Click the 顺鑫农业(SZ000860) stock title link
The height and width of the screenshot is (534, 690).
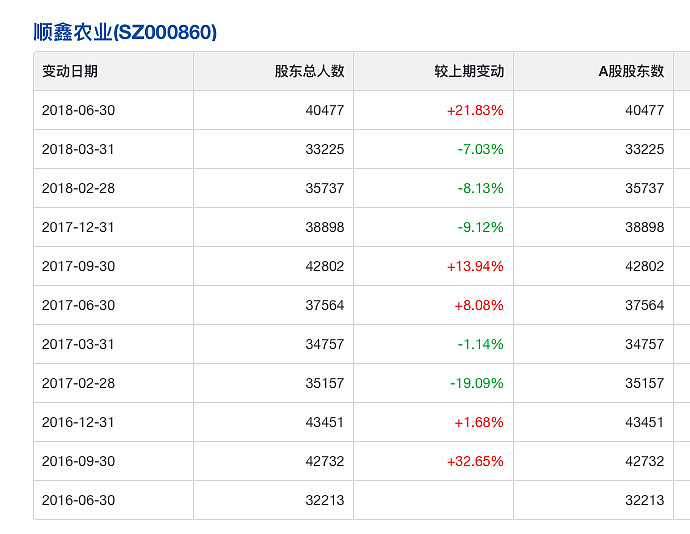(125, 32)
